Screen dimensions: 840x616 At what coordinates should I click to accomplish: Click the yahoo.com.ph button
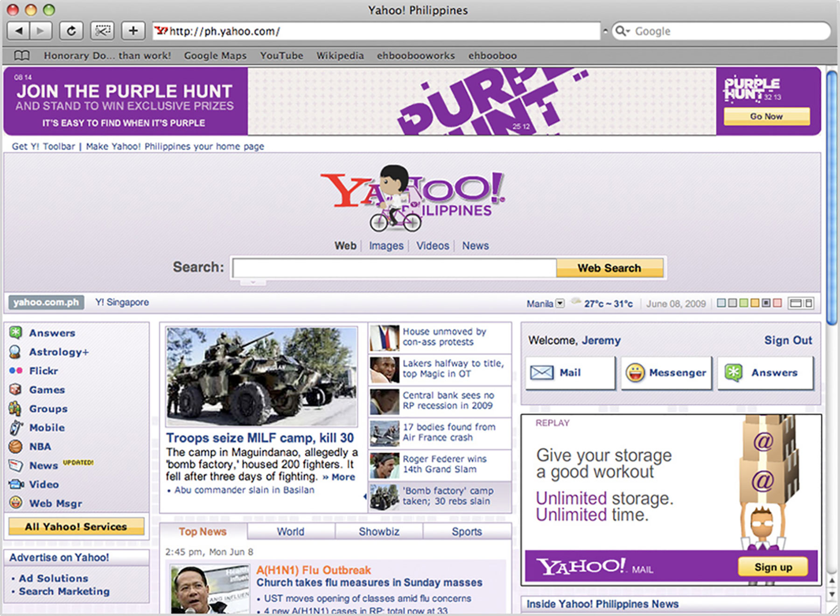click(x=46, y=302)
